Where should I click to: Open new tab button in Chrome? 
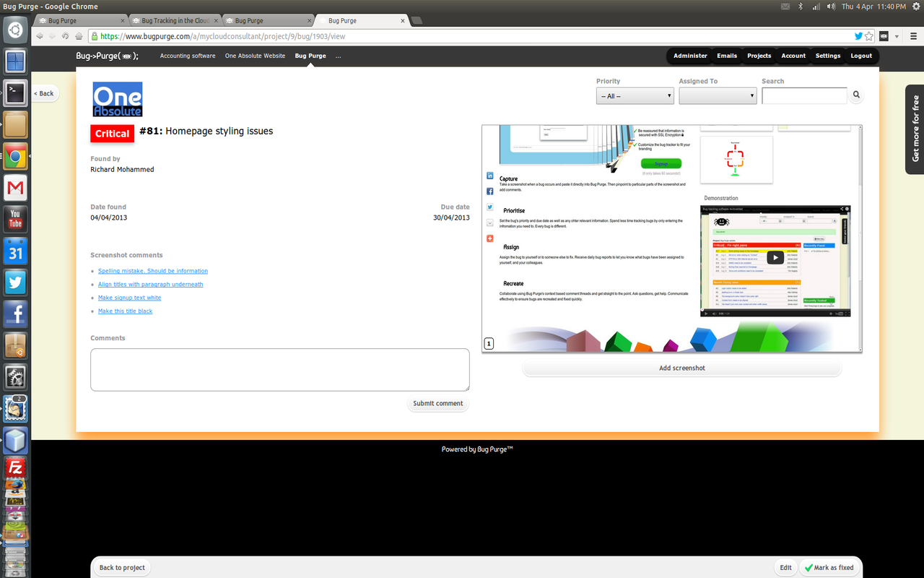[x=416, y=20]
